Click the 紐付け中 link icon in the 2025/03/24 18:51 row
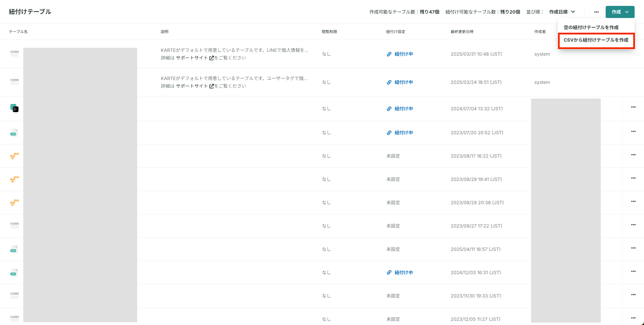This screenshot has height=325, width=644. tap(389, 82)
